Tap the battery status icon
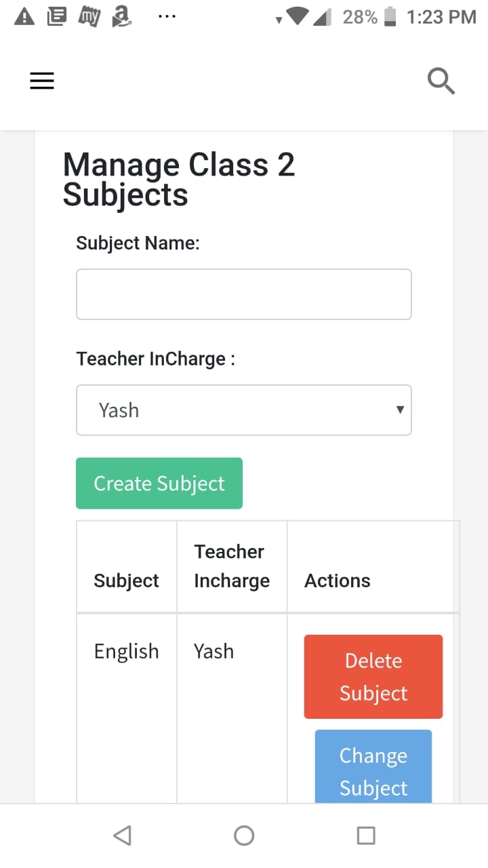 click(x=390, y=17)
